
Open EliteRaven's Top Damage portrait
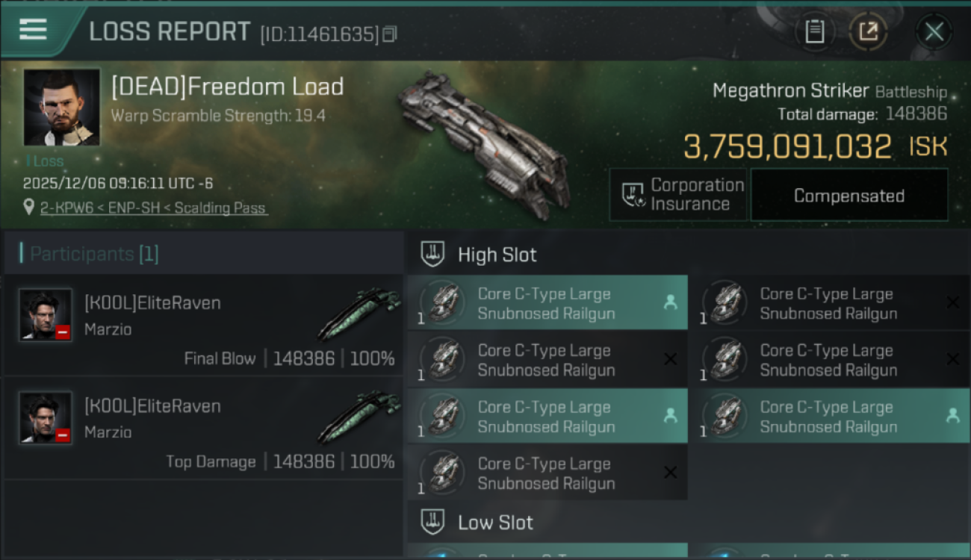46,417
